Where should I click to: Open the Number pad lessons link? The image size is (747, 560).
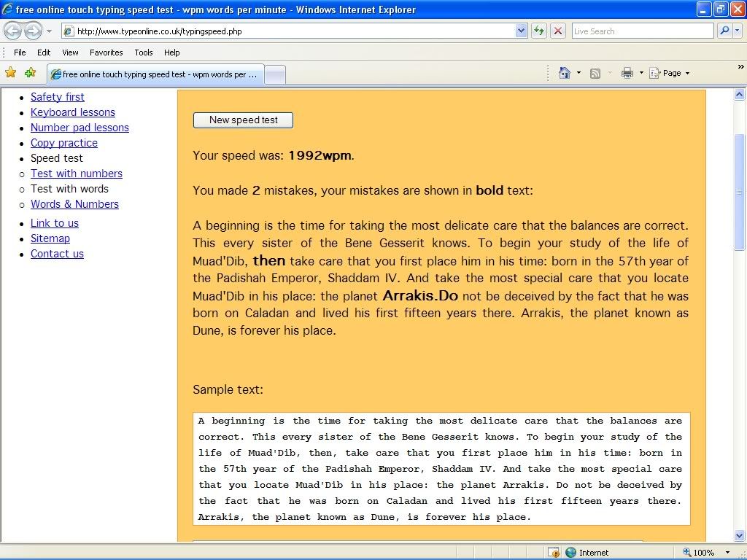point(80,128)
